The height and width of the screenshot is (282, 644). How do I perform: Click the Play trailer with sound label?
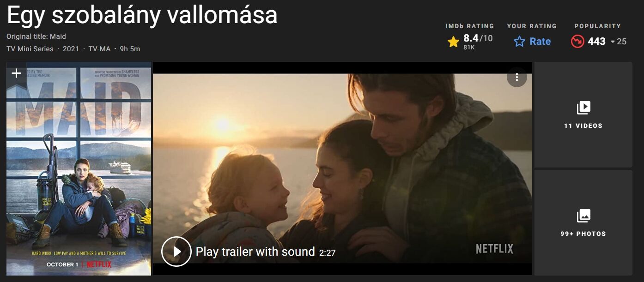pyautogui.click(x=255, y=252)
